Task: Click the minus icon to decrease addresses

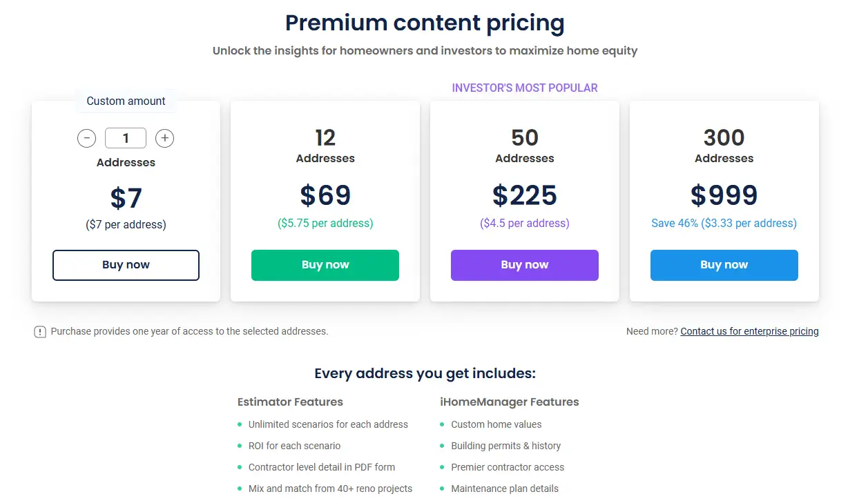Action: point(86,139)
